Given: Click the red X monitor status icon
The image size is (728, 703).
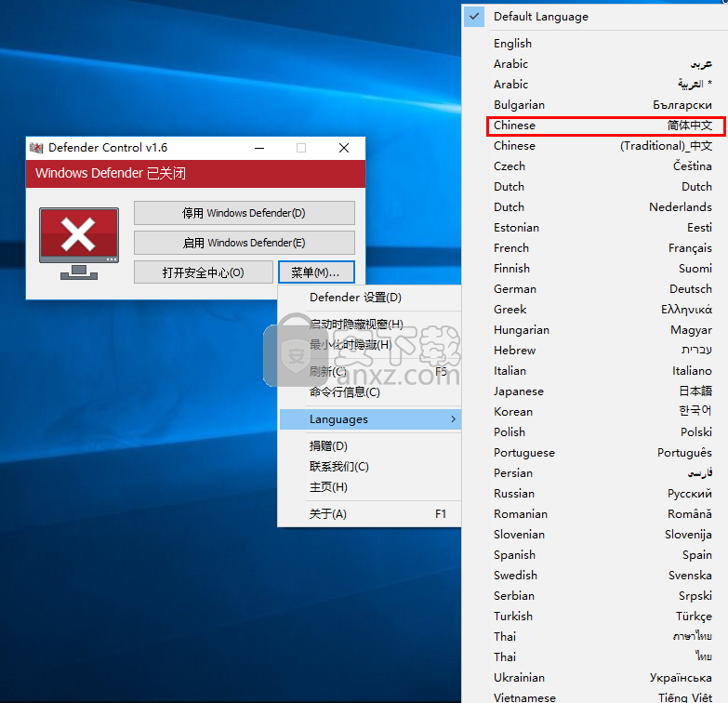Looking at the screenshot, I should (79, 244).
